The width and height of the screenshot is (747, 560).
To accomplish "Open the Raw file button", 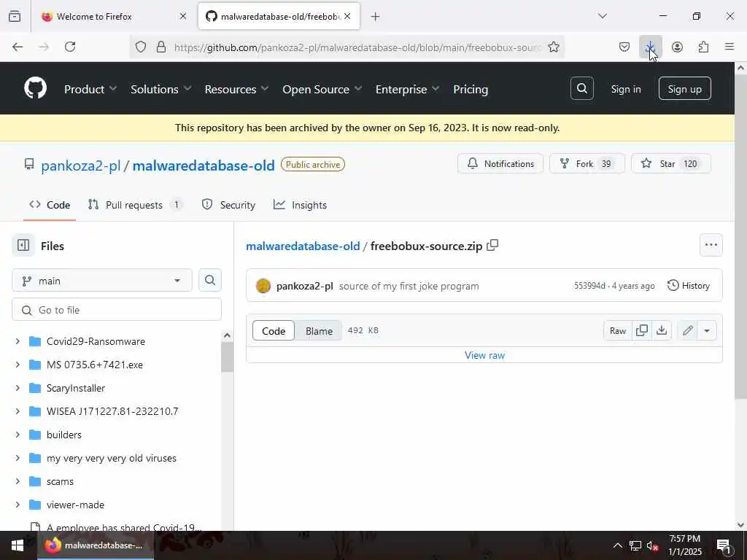I will click(x=618, y=330).
